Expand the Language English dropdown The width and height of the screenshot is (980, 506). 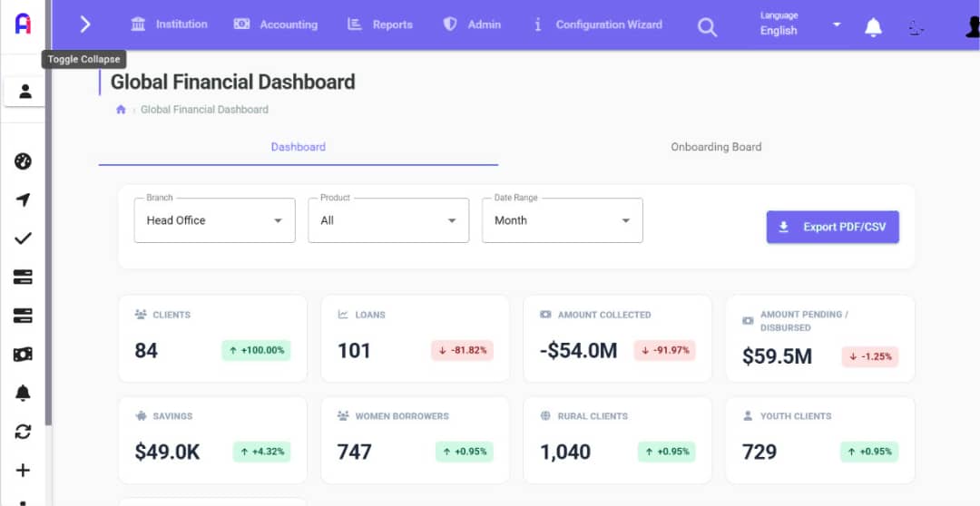800,24
